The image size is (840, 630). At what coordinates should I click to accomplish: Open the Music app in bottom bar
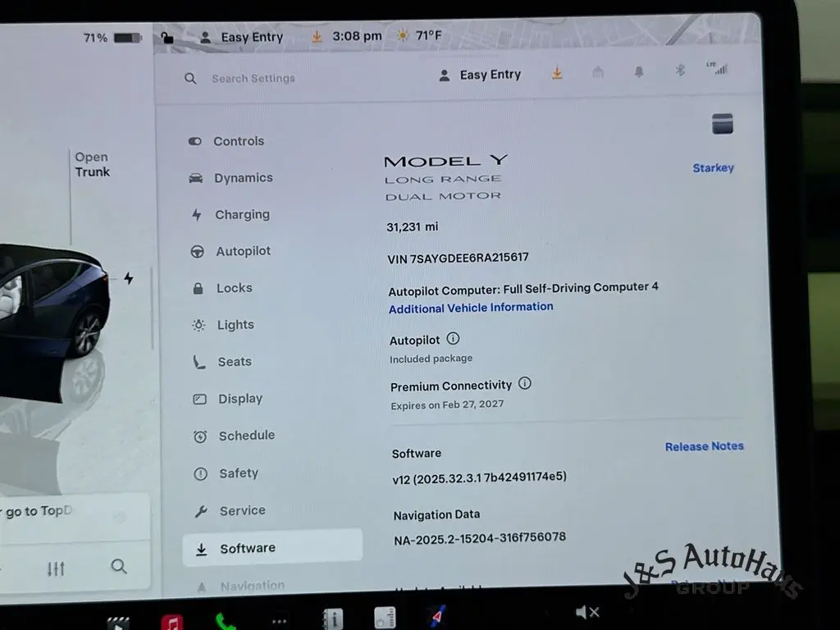(172, 621)
